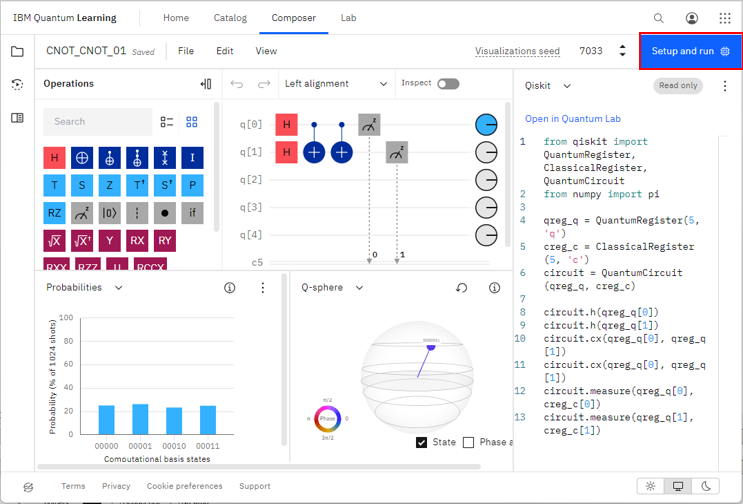The width and height of the screenshot is (743, 504).
Task: Pick the Y gate tile
Action: pyautogui.click(x=109, y=241)
